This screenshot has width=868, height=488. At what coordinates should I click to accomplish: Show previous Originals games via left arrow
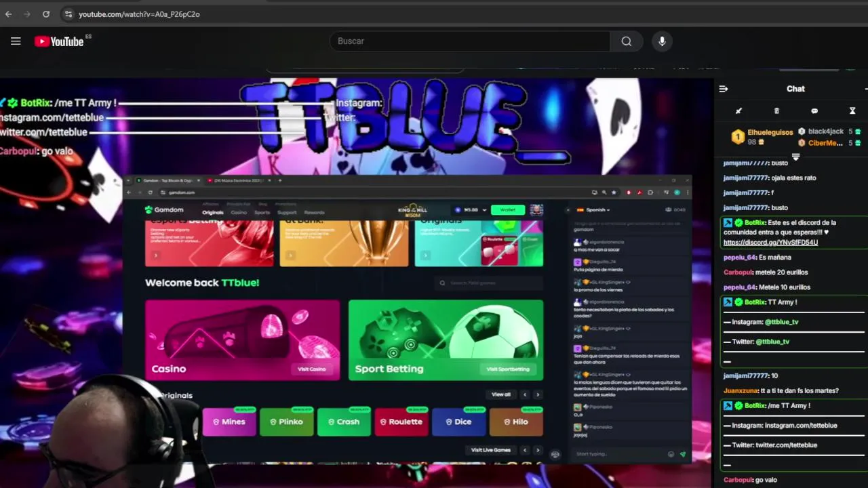click(524, 394)
